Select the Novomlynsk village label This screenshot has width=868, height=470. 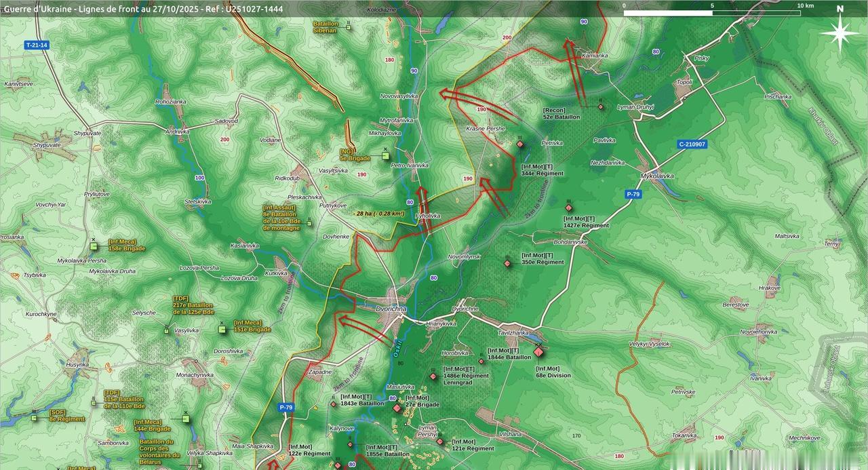tap(464, 256)
